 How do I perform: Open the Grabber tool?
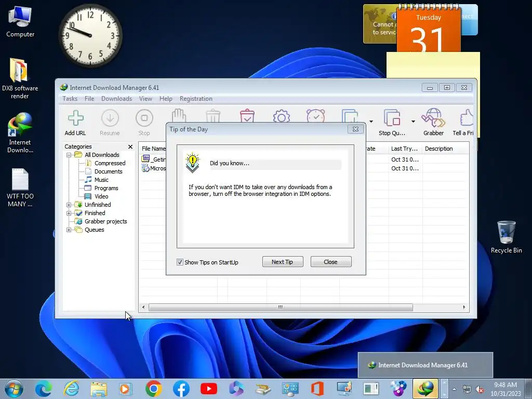pos(434,123)
